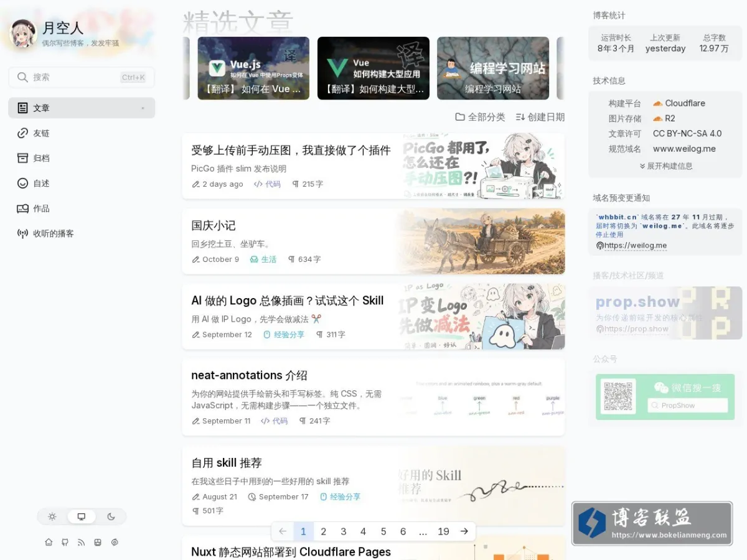Open the 归档 sidebar menu item
The image size is (747, 560).
(x=82, y=158)
